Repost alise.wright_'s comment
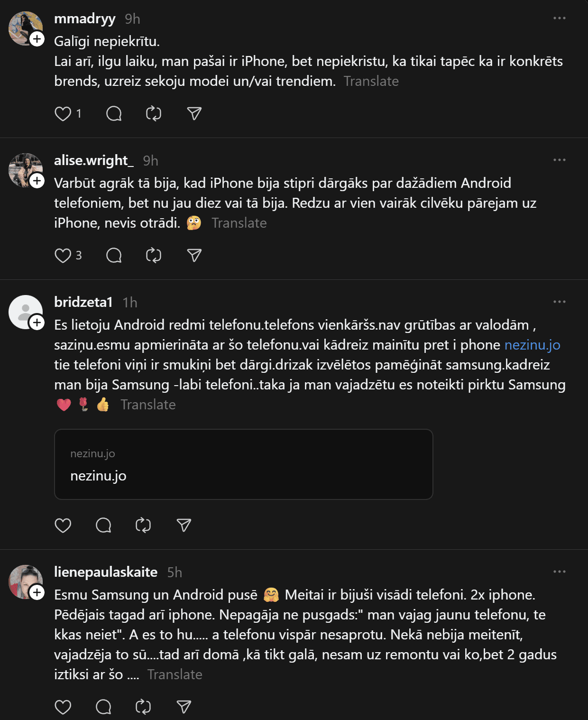 tap(154, 256)
